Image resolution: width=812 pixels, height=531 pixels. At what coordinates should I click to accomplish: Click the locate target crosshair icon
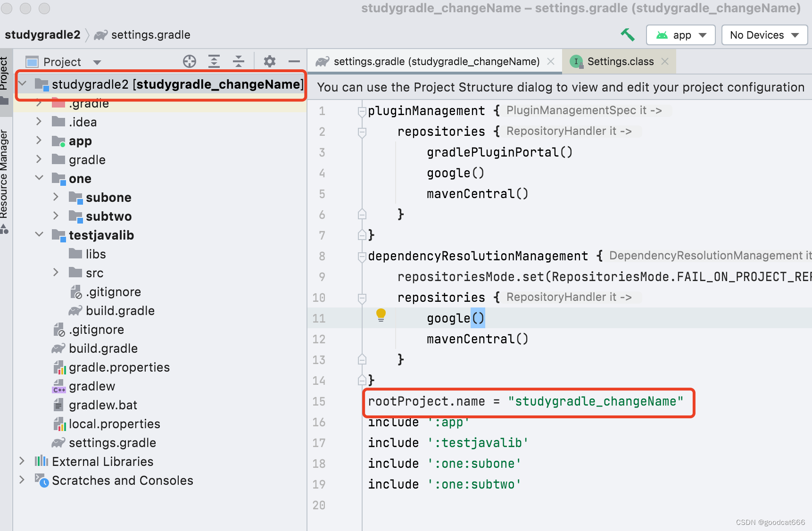[190, 61]
